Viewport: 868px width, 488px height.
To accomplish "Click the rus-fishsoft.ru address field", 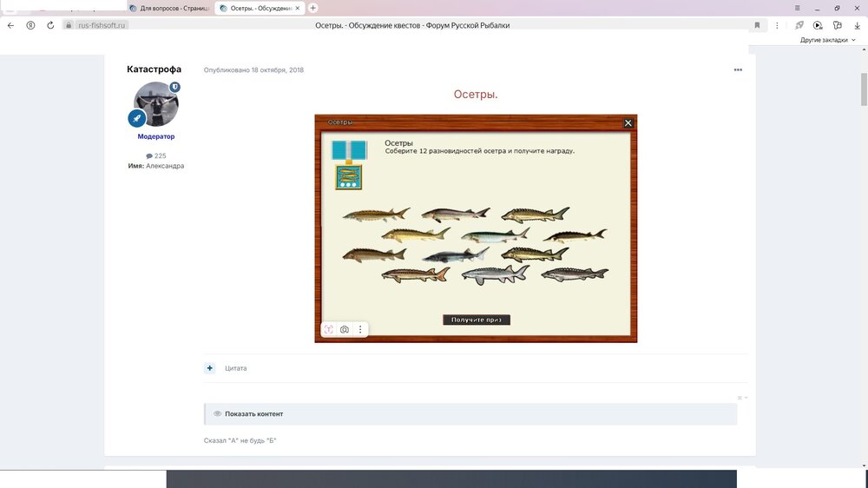I will click(x=102, y=25).
